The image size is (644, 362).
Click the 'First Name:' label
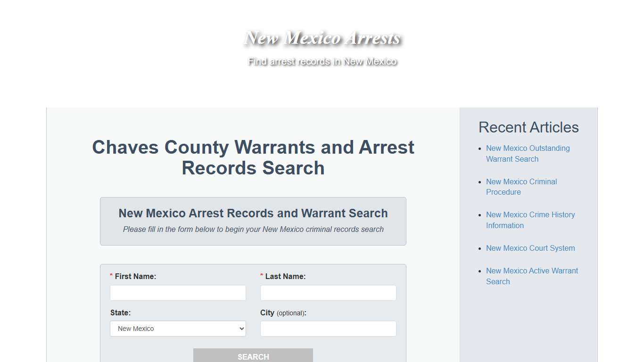[x=134, y=276]
